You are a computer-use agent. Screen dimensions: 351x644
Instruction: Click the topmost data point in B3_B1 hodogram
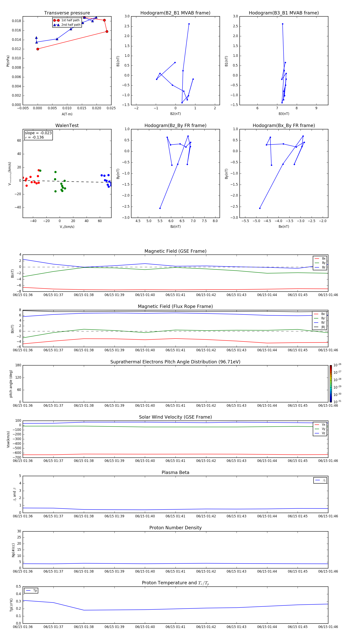click(283, 24)
